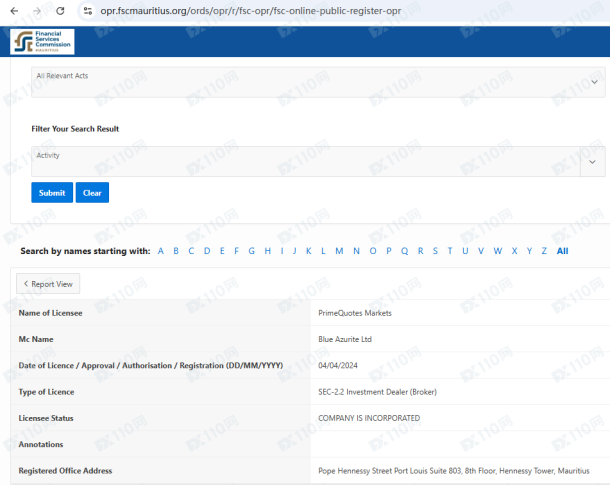Open site information icon in address bar
Image resolution: width=610 pixels, height=485 pixels.
pos(88,11)
